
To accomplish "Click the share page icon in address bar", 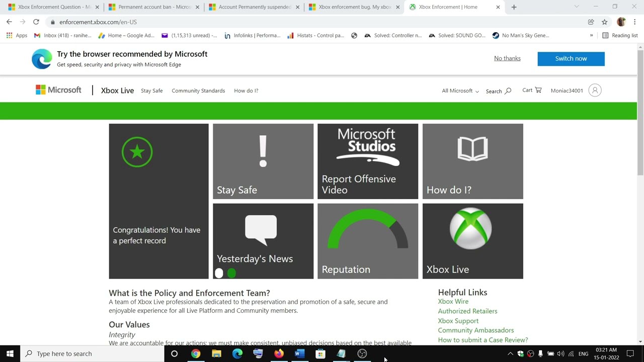I will 591,22.
